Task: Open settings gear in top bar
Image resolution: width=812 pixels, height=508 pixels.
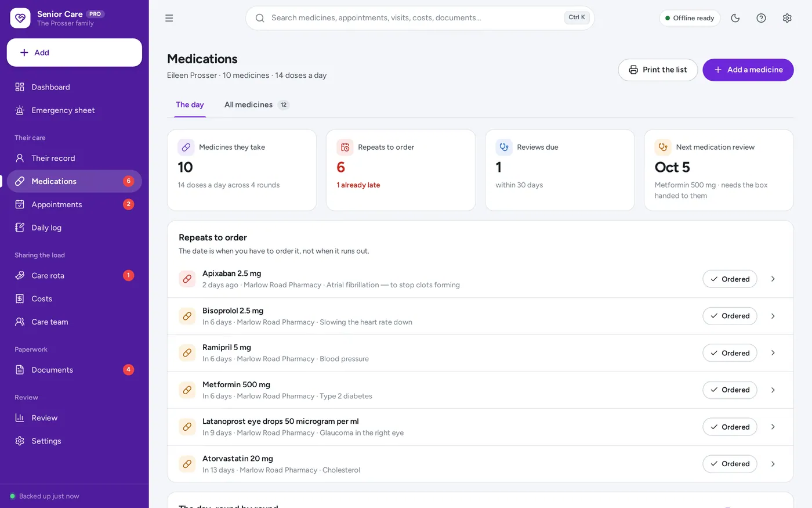Action: click(787, 18)
